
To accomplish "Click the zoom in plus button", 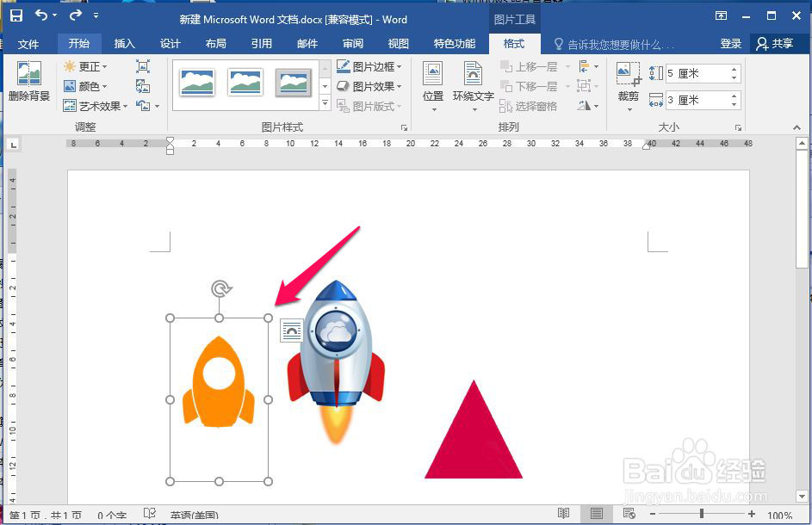I will tap(752, 514).
